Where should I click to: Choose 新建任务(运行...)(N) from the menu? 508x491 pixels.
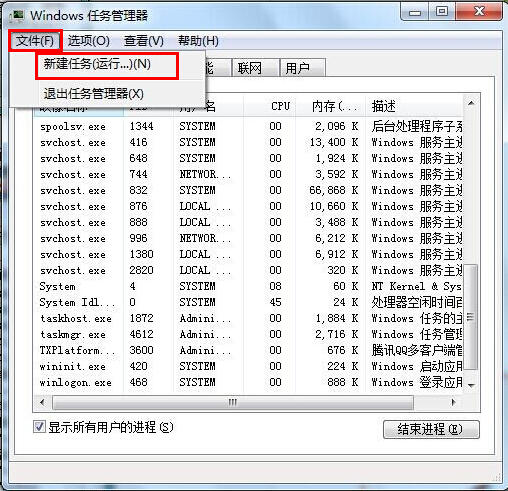click(107, 64)
